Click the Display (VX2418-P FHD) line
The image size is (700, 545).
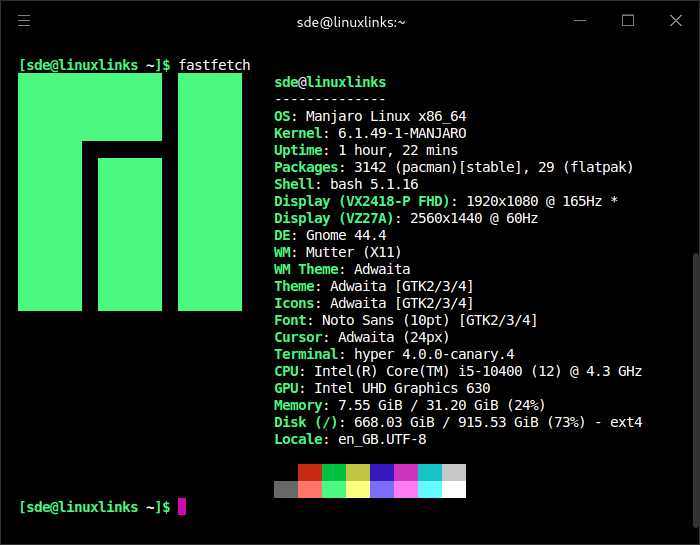[x=446, y=201]
